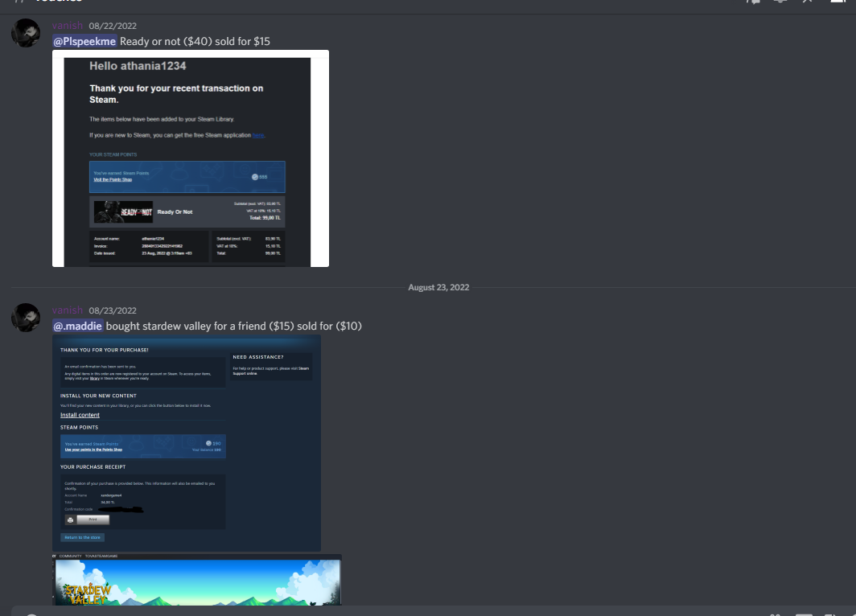Click the 08/23/2022 message timestamp
The image size is (856, 616).
pos(113,311)
